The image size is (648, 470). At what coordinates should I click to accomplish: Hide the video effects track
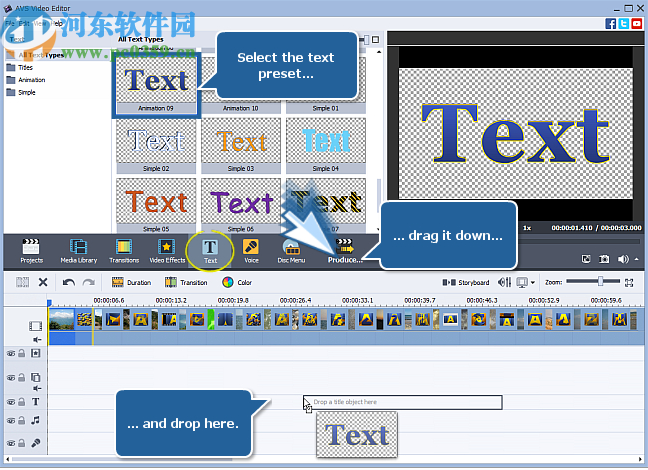pyautogui.click(x=11, y=353)
